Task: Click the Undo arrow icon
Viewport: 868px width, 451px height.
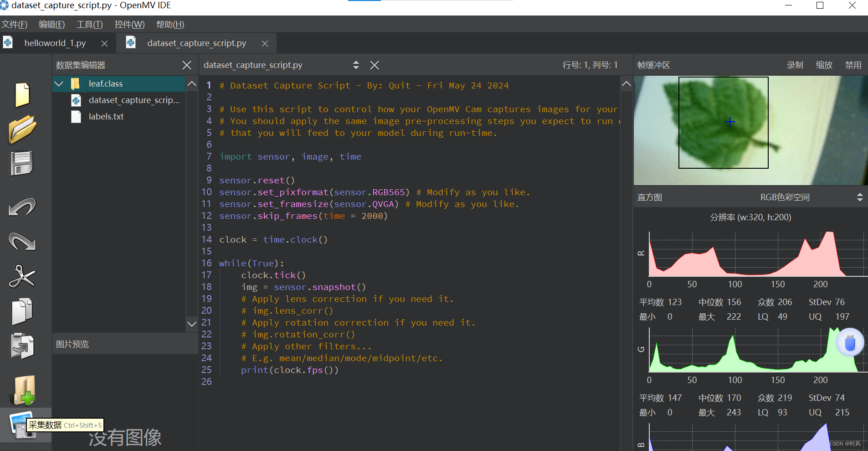Action: click(22, 207)
